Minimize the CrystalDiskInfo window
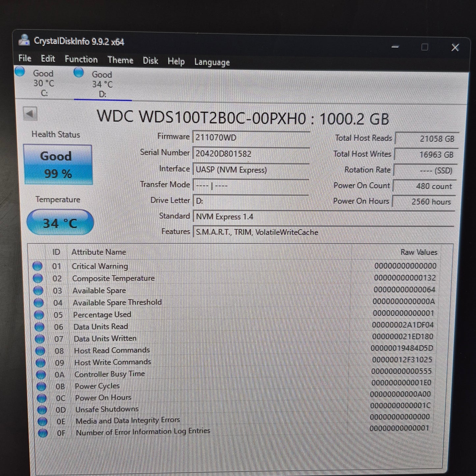Screen dimensions: 476x476 pos(395,47)
